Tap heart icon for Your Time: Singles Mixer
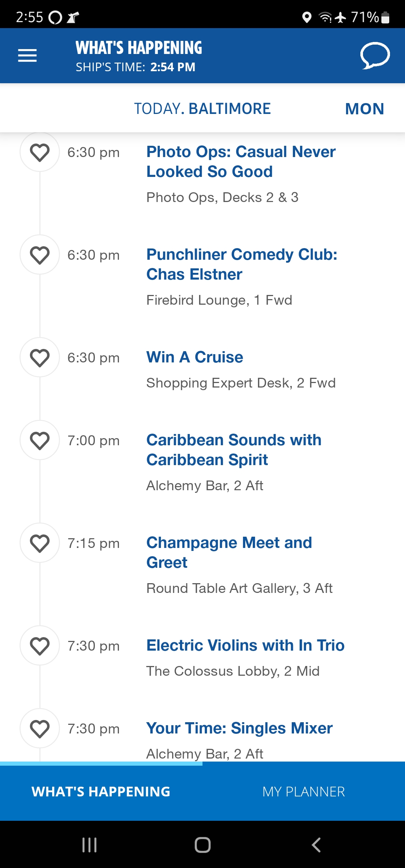This screenshot has width=405, height=868. 40,729
